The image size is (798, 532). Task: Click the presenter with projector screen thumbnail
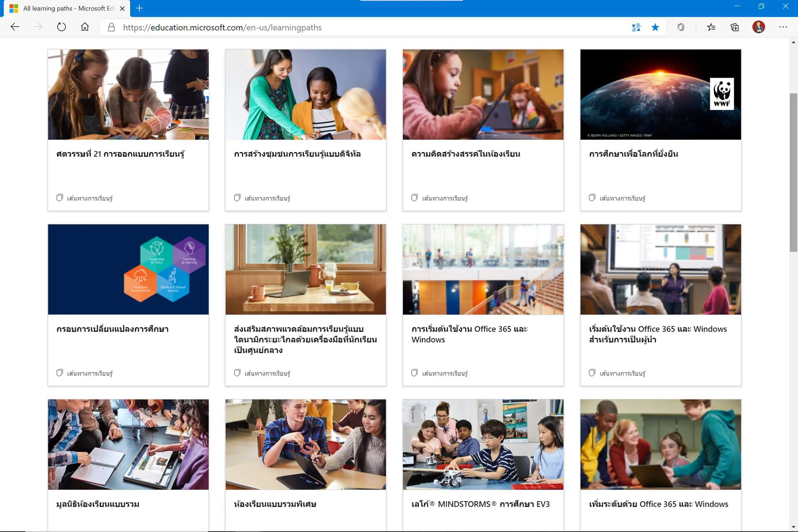pos(660,269)
